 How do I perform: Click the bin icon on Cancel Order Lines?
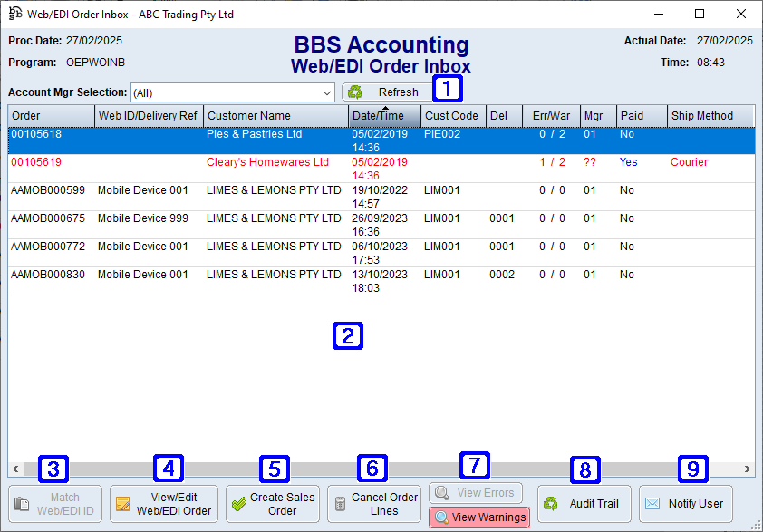[340, 504]
